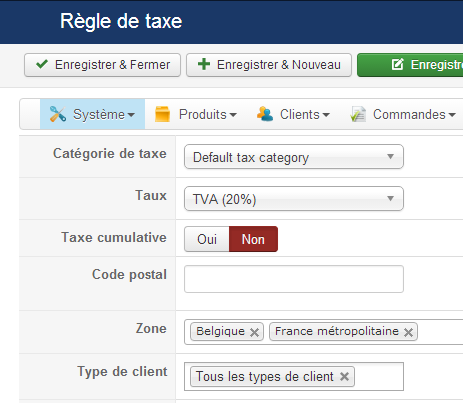Set Taxe cumulative to Oui
This screenshot has height=403, width=463.
tap(207, 239)
